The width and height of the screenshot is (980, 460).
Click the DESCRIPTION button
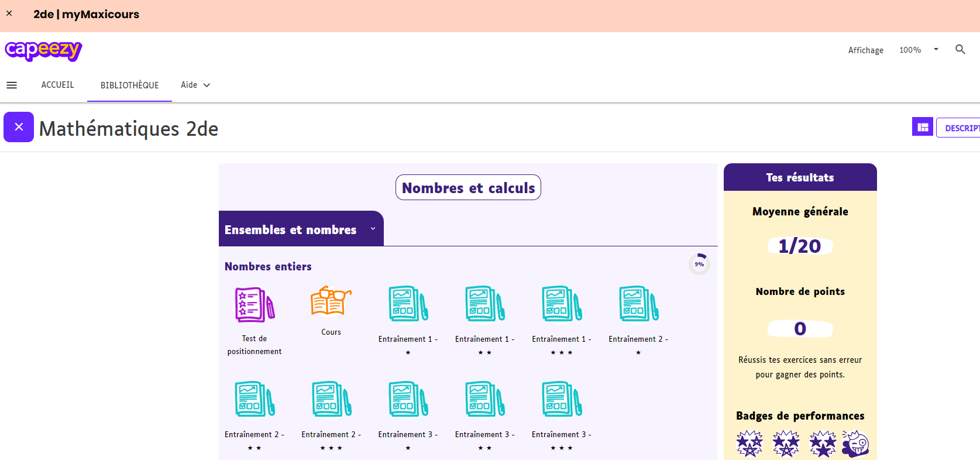961,128
